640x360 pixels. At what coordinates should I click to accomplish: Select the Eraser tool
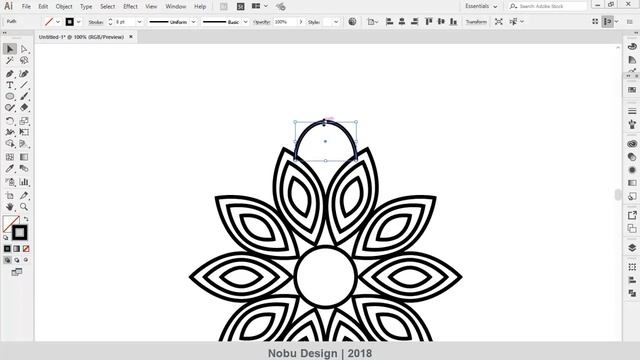pyautogui.click(x=24, y=108)
